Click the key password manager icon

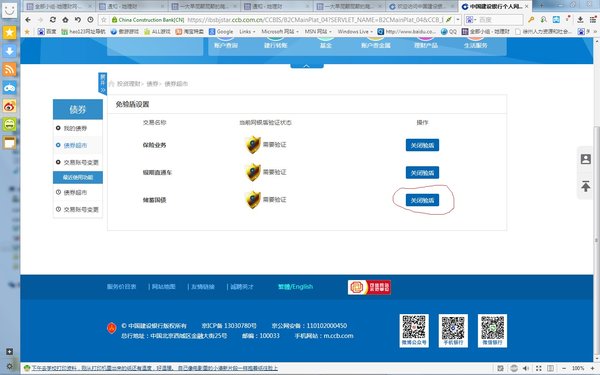tap(531, 20)
